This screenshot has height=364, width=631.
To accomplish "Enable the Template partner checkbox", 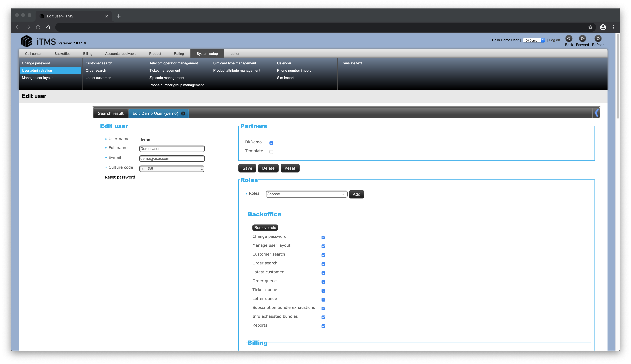I will pyautogui.click(x=271, y=152).
